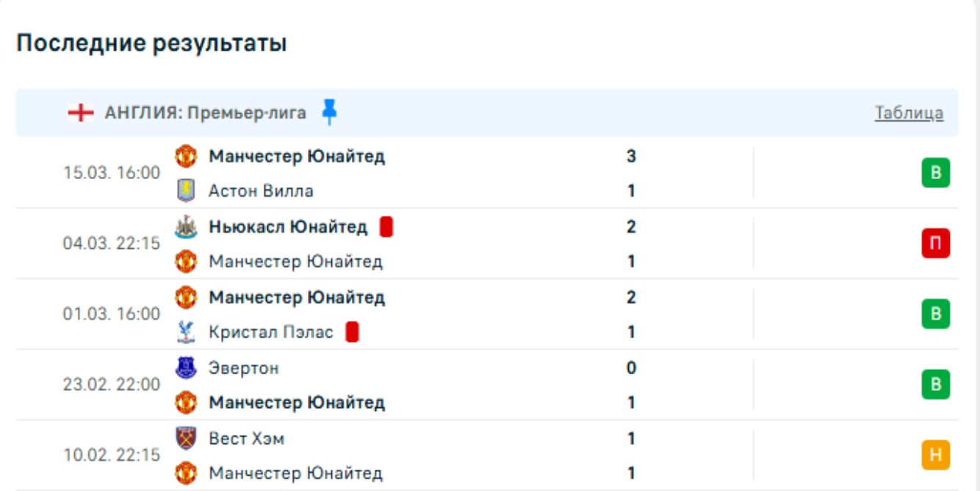Click the West Ham club crest
The width and height of the screenshot is (980, 491).
(x=186, y=438)
